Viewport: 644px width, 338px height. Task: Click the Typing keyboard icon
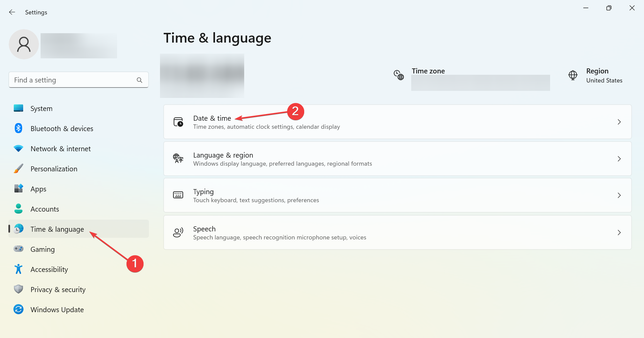(x=178, y=195)
